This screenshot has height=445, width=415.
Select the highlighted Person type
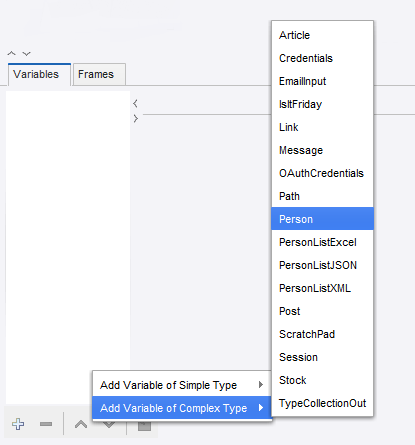pos(322,219)
